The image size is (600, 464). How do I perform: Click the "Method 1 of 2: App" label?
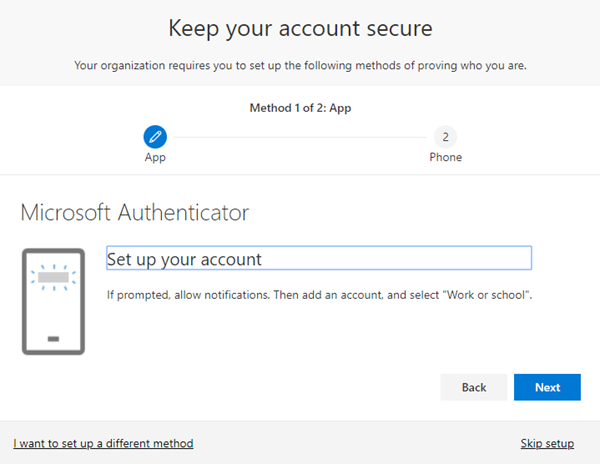click(300, 107)
